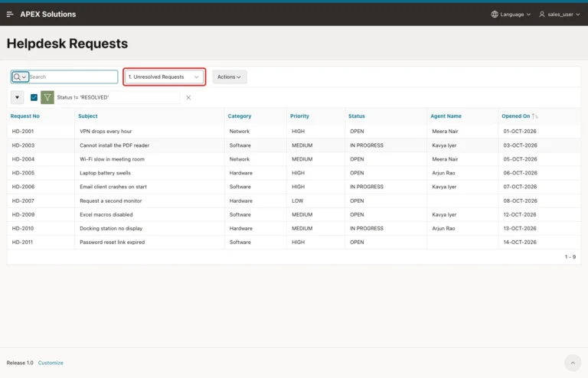Click the Release 1.0 footer text
The image size is (588, 378).
[x=20, y=363]
